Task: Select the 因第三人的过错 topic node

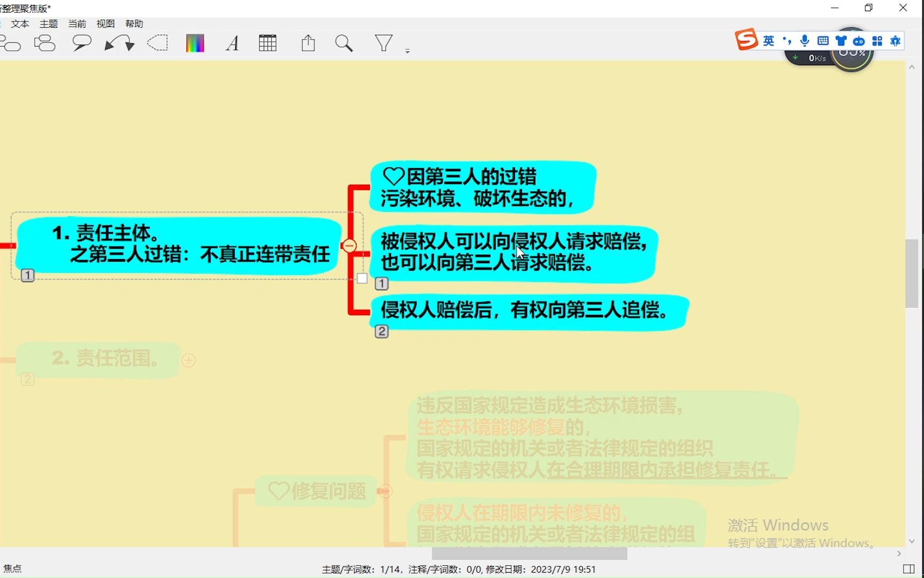Action: point(483,187)
